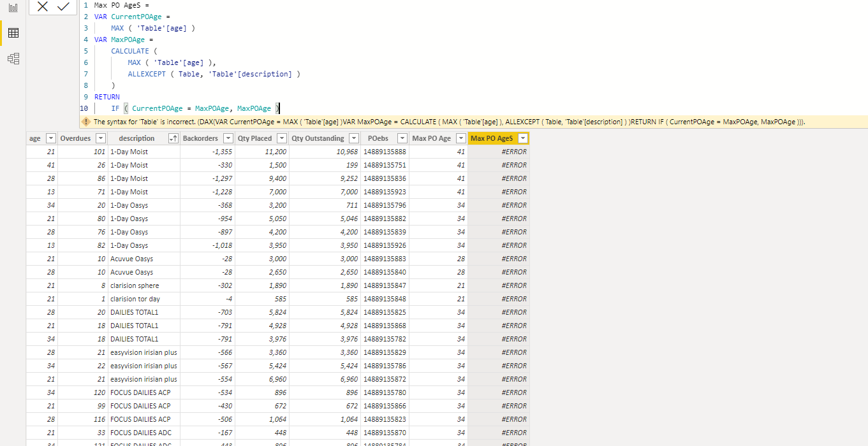Viewport: 868px width, 446px height.
Task: Select Qty Outstanding cell 9,252
Action: pos(325,178)
